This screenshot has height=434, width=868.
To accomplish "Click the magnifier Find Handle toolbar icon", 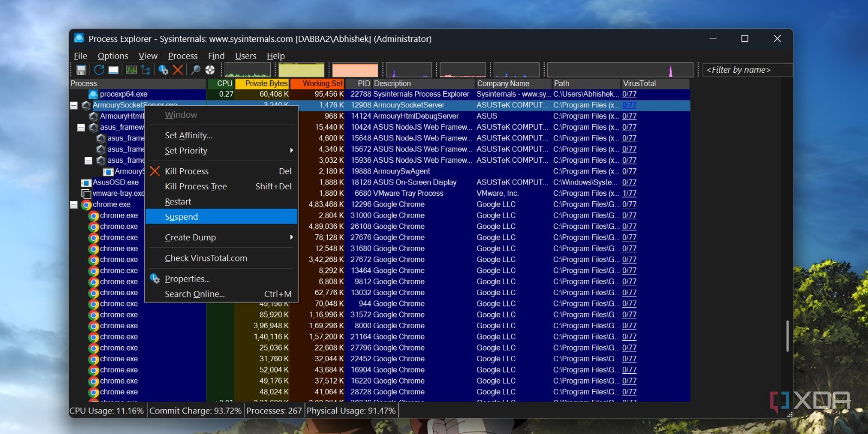I will click(195, 70).
